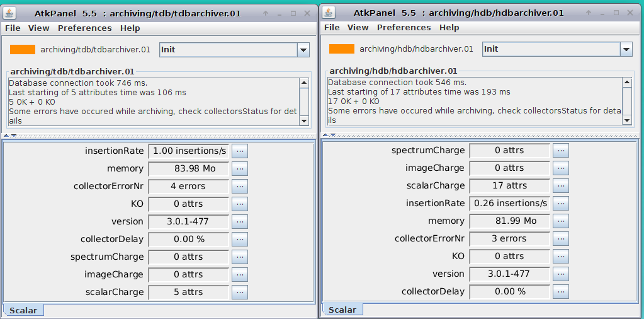The image size is (644, 319).
Task: Click the orange state indicator for tdbarchiver.01
Action: pyautogui.click(x=23, y=49)
